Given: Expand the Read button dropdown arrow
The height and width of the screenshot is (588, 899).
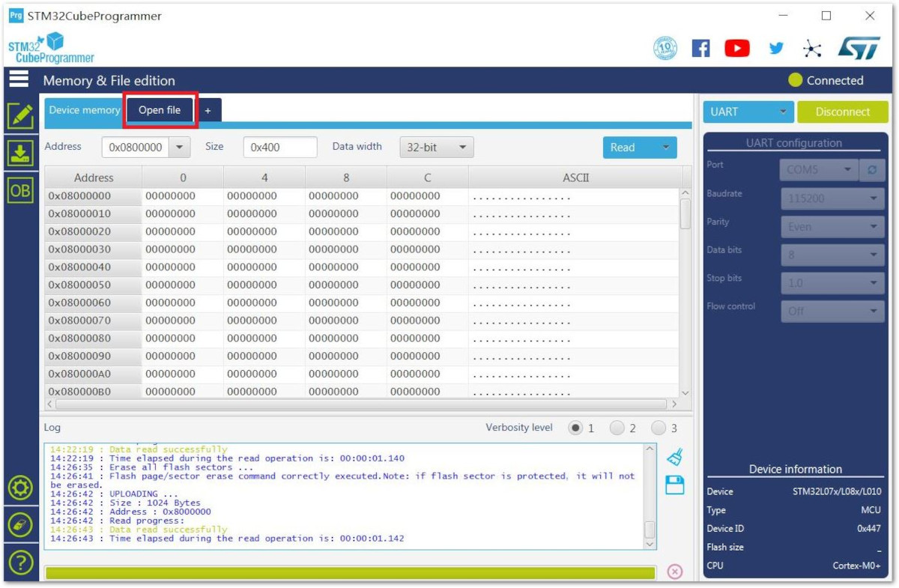Looking at the screenshot, I should pyautogui.click(x=665, y=148).
